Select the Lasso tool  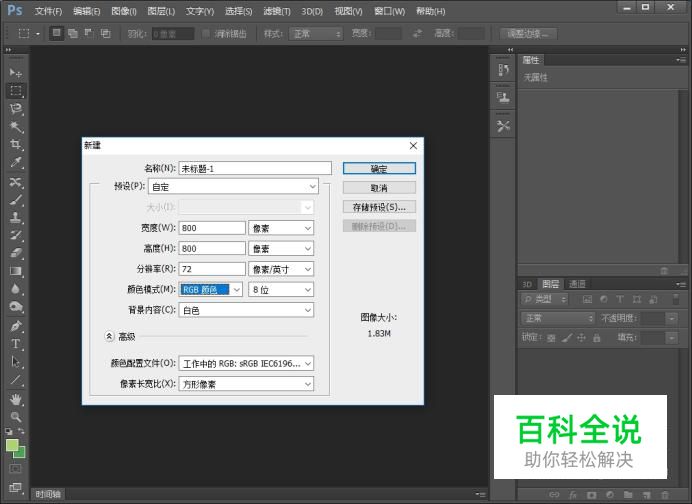pos(16,109)
